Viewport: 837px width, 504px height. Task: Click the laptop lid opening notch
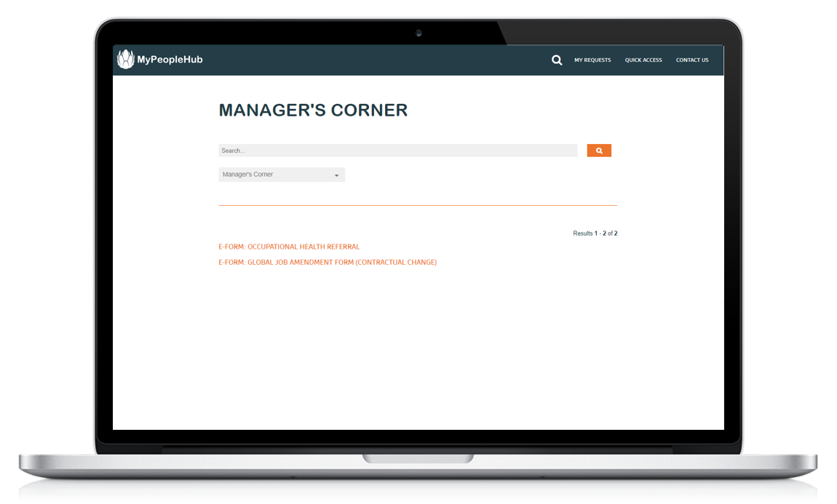click(x=418, y=458)
